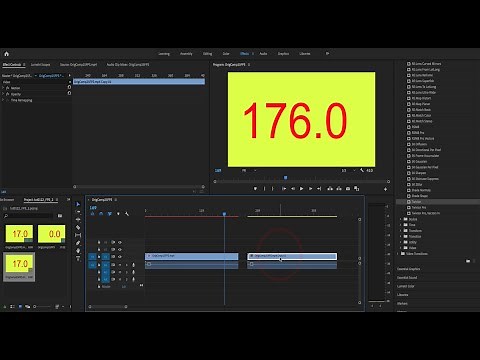Select the Track Select Forward tool

pyautogui.click(x=78, y=212)
